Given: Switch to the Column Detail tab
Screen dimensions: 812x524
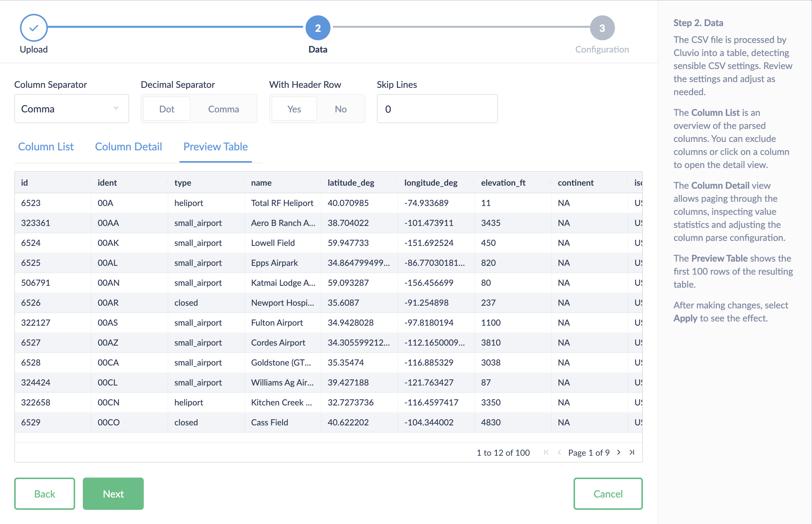Looking at the screenshot, I should point(128,147).
